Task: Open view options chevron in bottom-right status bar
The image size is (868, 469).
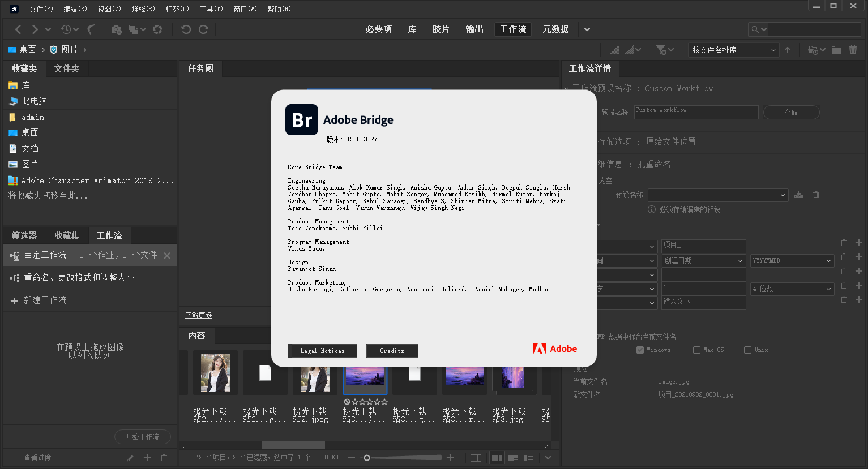Action: [548, 458]
